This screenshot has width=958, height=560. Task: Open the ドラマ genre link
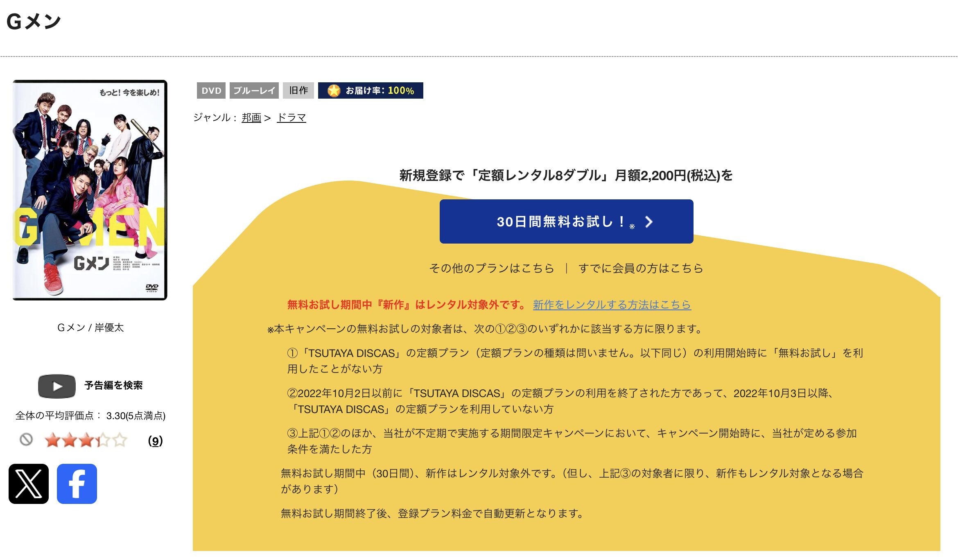pos(291,118)
